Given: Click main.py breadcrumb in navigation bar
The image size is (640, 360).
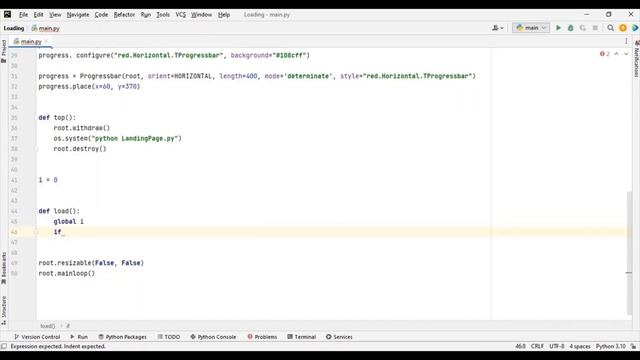Looking at the screenshot, I should click(x=46, y=28).
